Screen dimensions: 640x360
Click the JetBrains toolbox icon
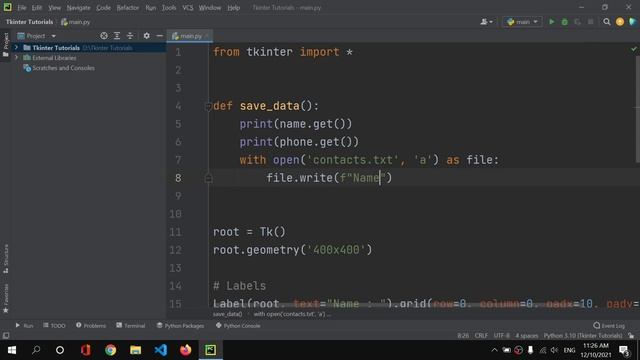[632, 22]
